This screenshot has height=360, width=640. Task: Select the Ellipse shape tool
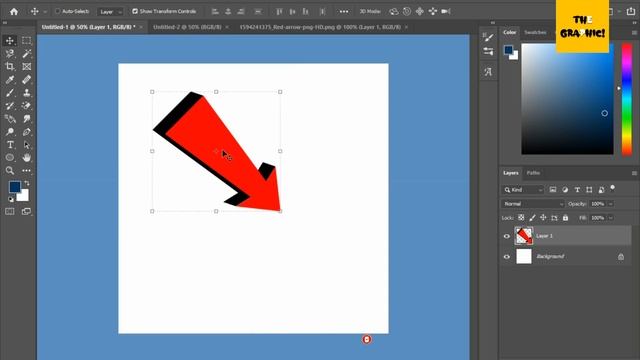click(x=10, y=158)
